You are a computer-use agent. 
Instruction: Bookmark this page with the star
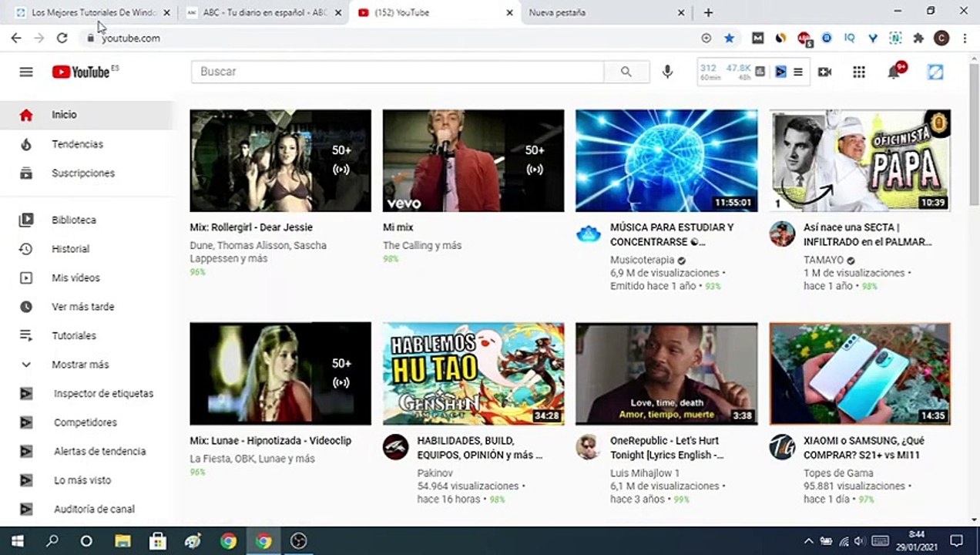click(729, 38)
